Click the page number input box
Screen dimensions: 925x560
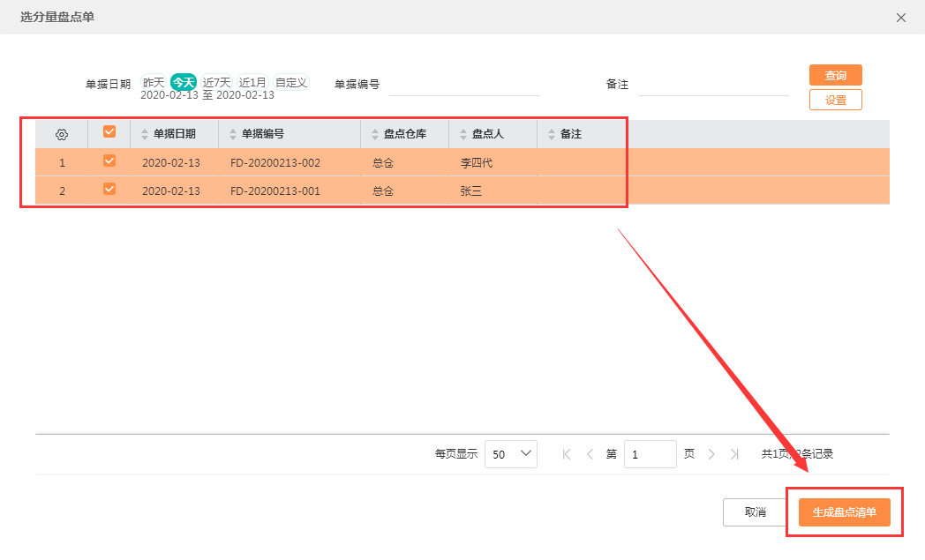tap(650, 454)
